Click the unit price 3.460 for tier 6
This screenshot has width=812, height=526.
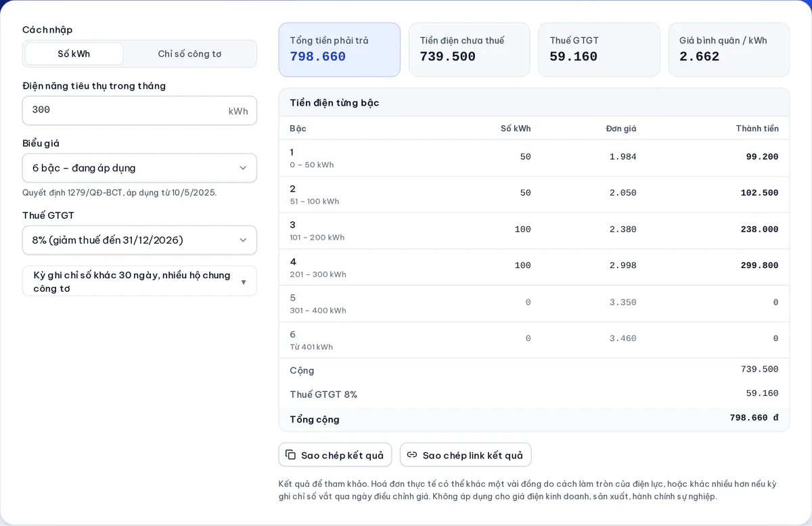click(x=623, y=338)
